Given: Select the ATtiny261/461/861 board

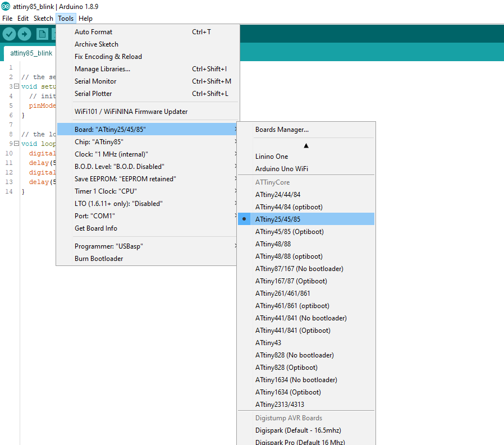Looking at the screenshot, I should (306, 293).
